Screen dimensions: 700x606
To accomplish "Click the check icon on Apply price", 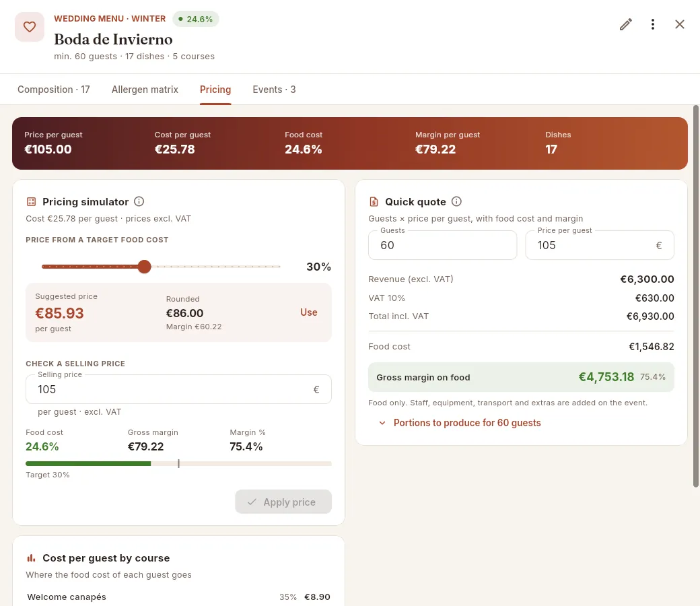I will point(252,502).
